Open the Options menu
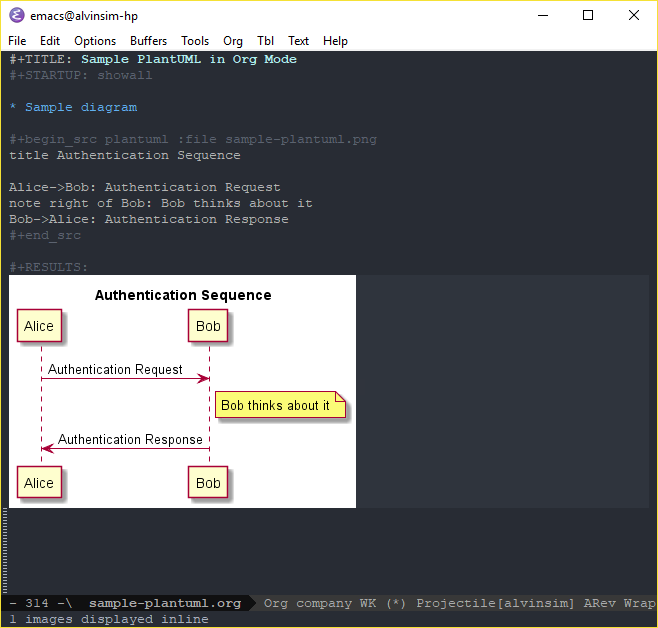 point(95,41)
